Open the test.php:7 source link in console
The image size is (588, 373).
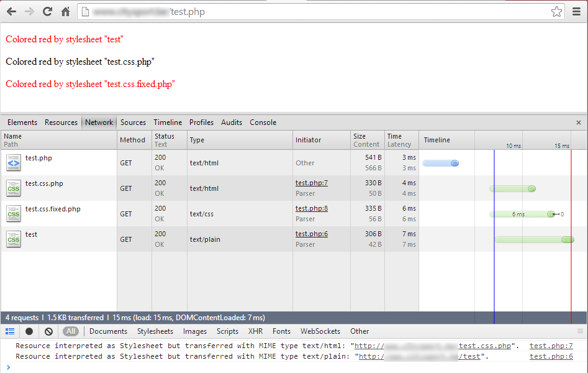[x=551, y=346]
